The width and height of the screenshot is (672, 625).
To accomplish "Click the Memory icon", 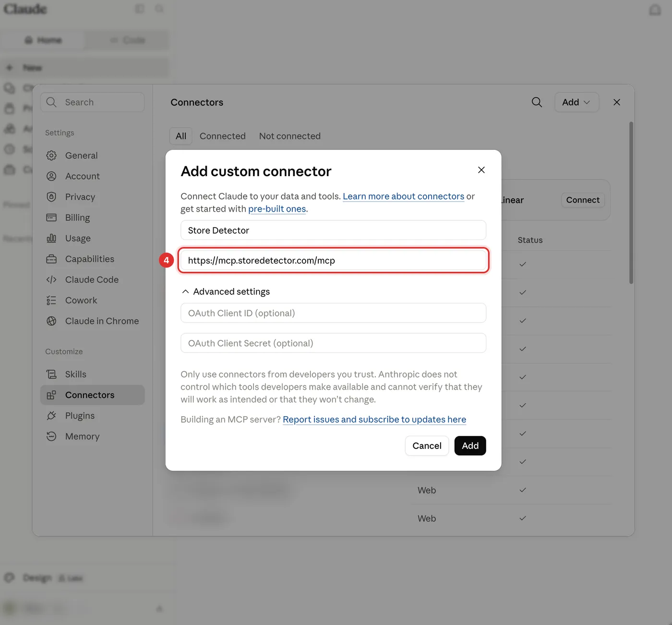I will pos(51,436).
